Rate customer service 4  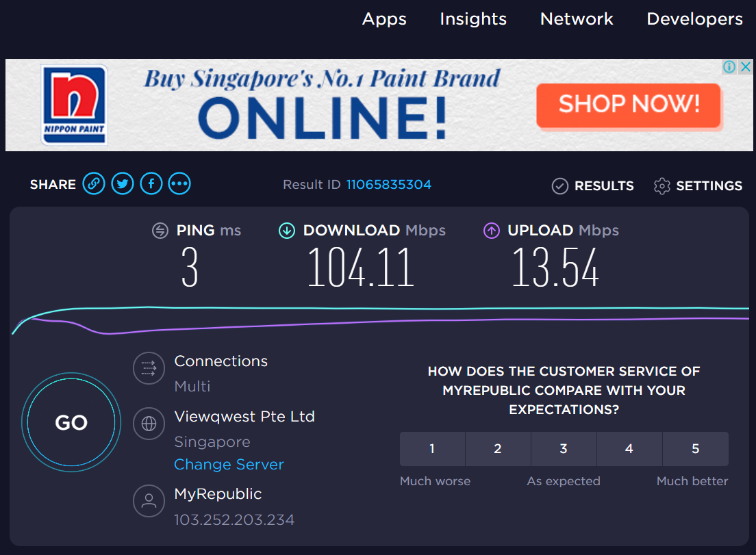[629, 449]
